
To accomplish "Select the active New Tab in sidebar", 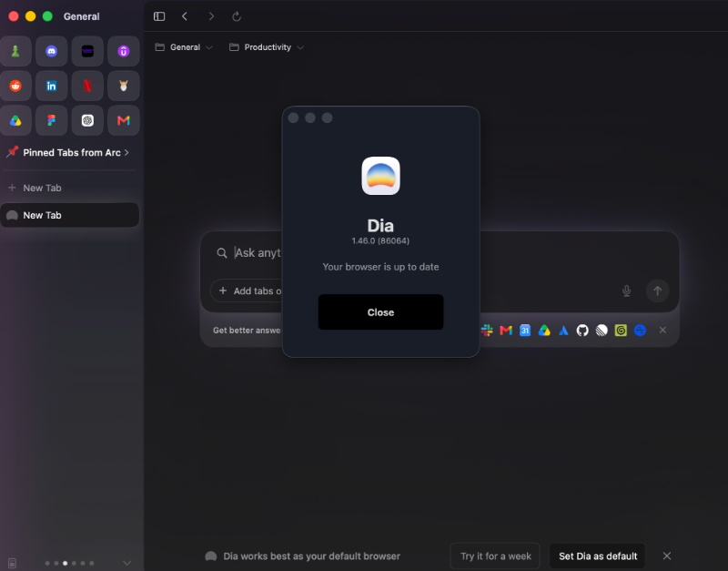I will click(70, 215).
